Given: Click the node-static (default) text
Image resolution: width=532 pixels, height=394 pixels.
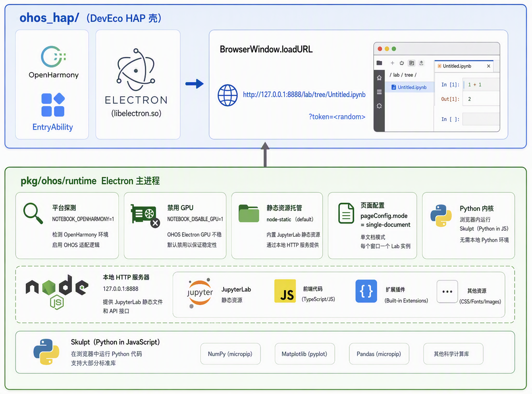Looking at the screenshot, I should point(290,219).
